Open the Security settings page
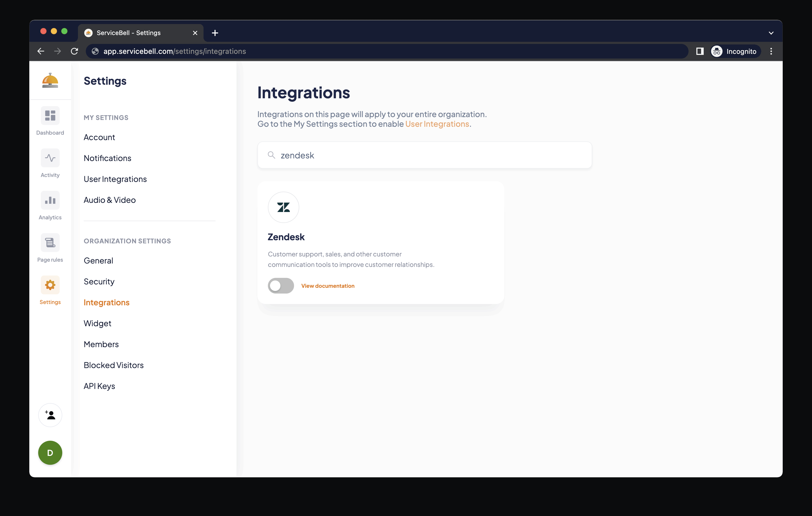This screenshot has width=812, height=516. tap(99, 282)
